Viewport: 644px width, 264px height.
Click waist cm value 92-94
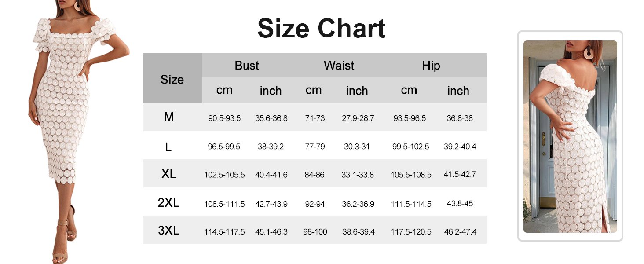point(315,204)
